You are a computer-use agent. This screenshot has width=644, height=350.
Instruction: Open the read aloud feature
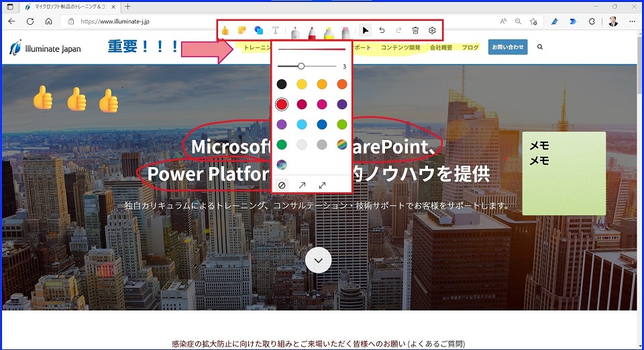(x=502, y=21)
